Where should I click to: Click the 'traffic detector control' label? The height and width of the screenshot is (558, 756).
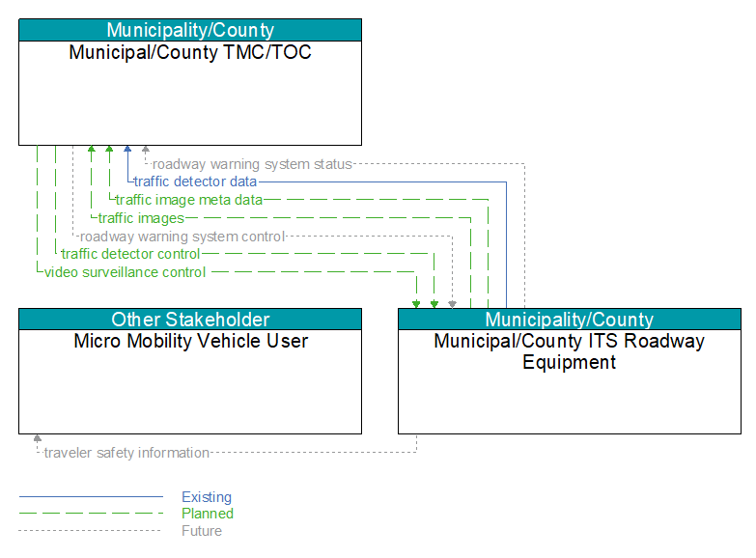[130, 254]
